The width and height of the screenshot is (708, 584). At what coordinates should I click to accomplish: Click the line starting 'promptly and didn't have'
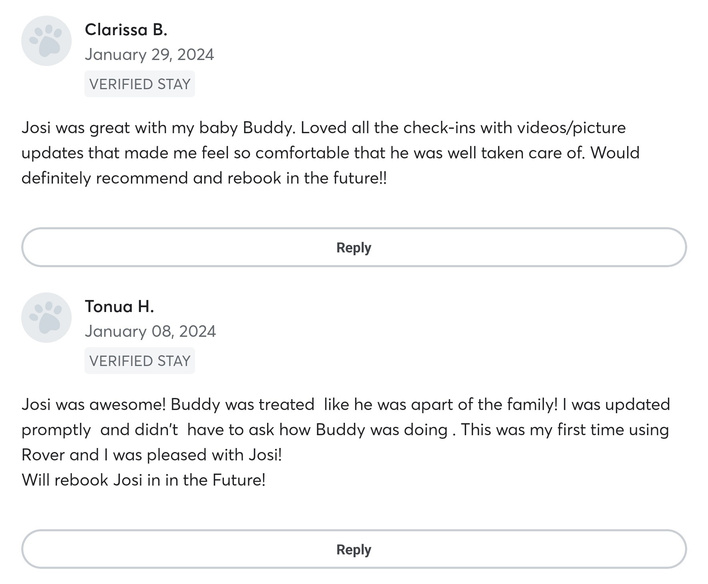pyautogui.click(x=345, y=430)
